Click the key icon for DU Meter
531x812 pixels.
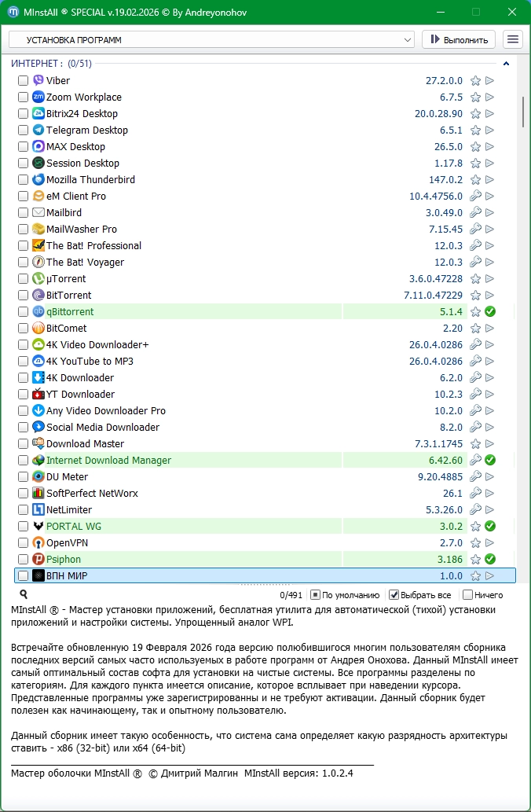[475, 476]
